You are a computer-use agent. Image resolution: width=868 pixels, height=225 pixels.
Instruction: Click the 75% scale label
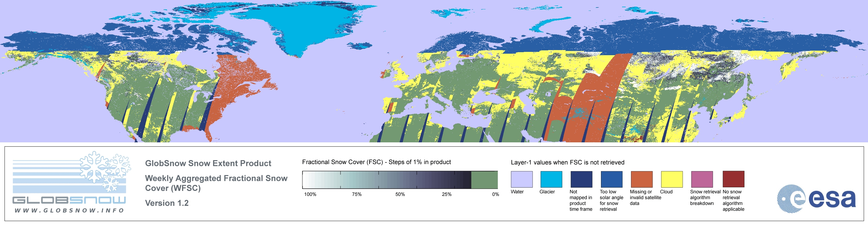click(357, 194)
